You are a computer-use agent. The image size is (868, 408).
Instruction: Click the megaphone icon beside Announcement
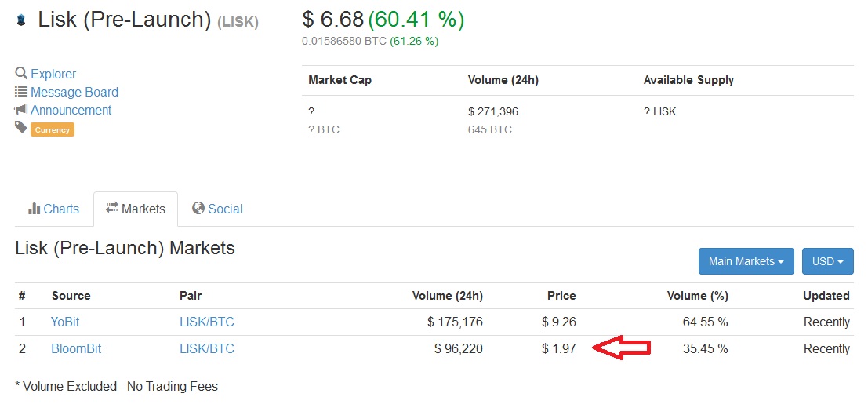tap(21, 110)
